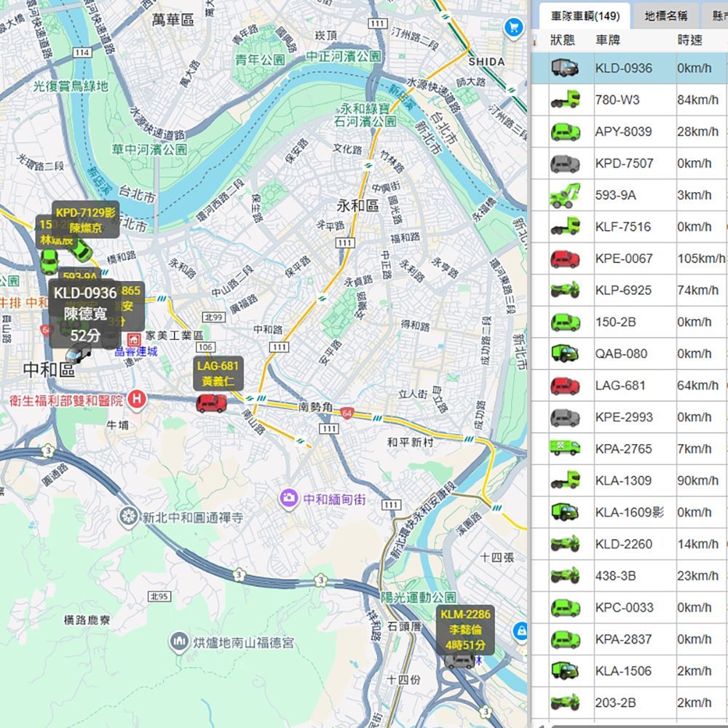Select license plate KLD-0936 in list
This screenshot has width=728, height=728.
pyautogui.click(x=624, y=68)
